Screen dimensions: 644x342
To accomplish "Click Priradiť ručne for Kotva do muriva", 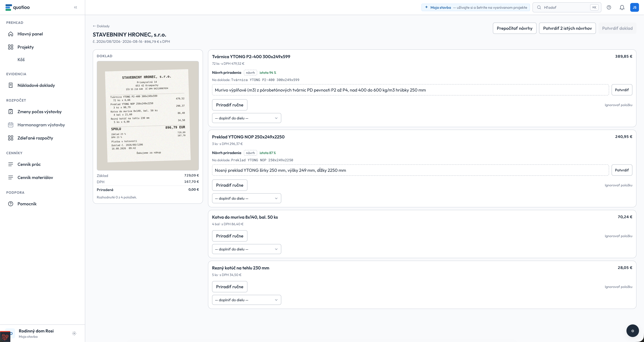I will 229,236.
